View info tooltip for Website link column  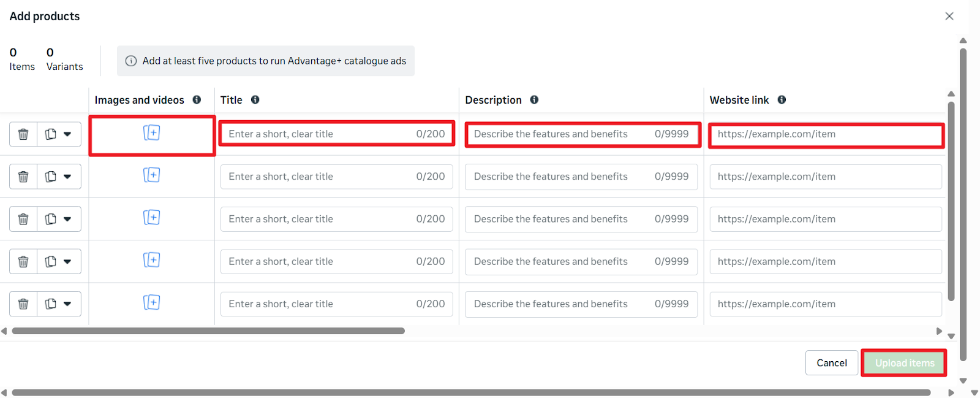tap(782, 100)
